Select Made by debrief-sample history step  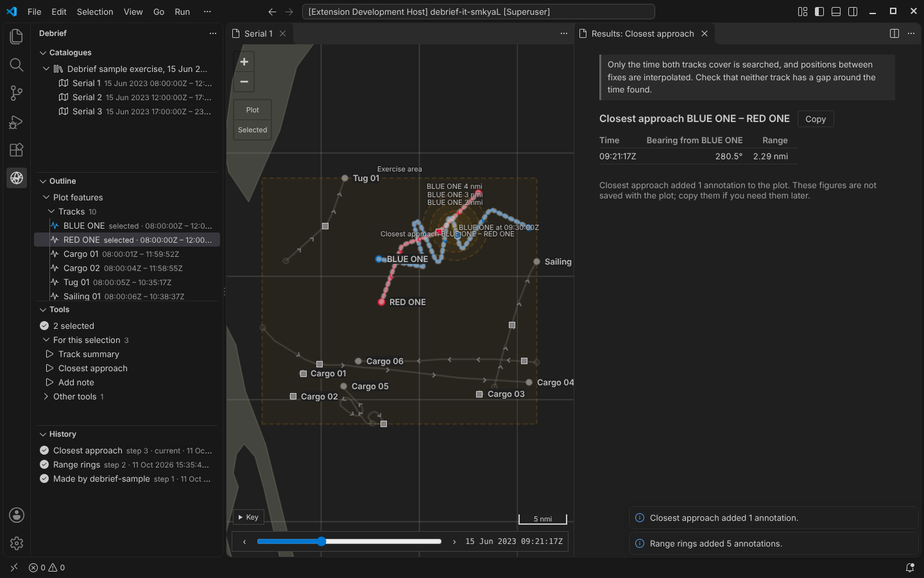126,478
